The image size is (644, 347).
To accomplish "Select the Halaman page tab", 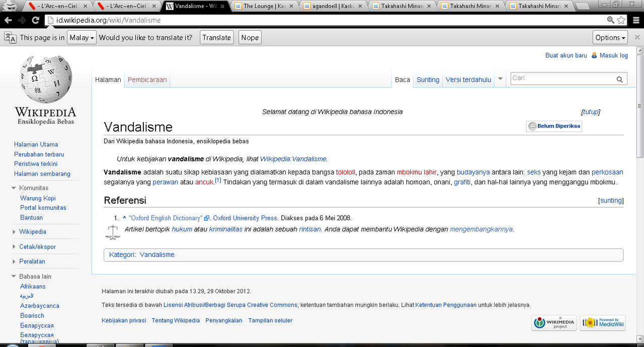I will click(108, 79).
